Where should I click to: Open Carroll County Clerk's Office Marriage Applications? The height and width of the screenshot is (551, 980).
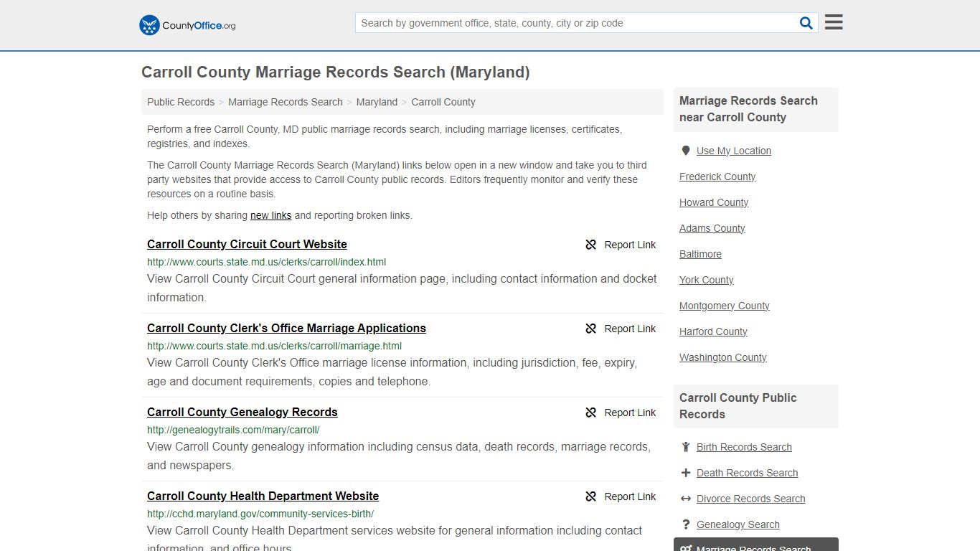286,329
